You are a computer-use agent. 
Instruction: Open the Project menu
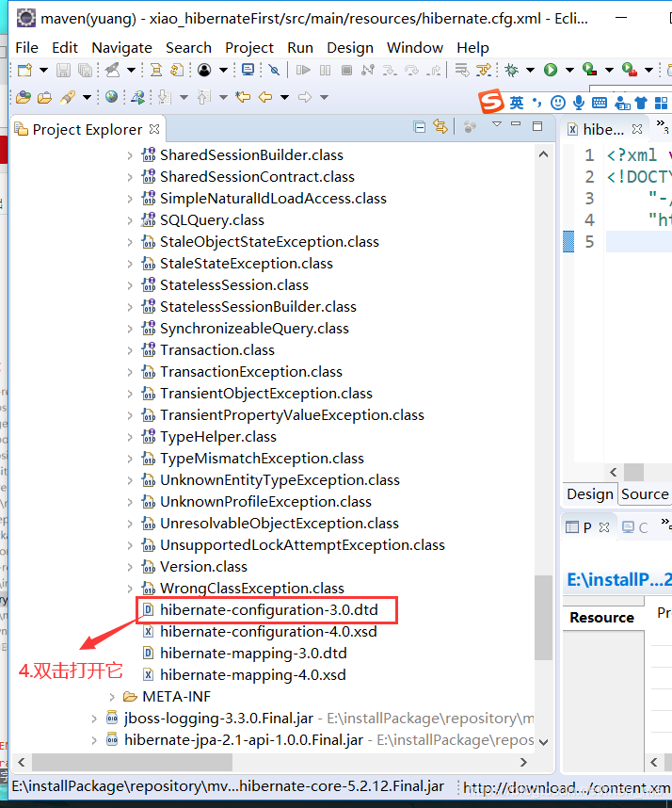249,47
